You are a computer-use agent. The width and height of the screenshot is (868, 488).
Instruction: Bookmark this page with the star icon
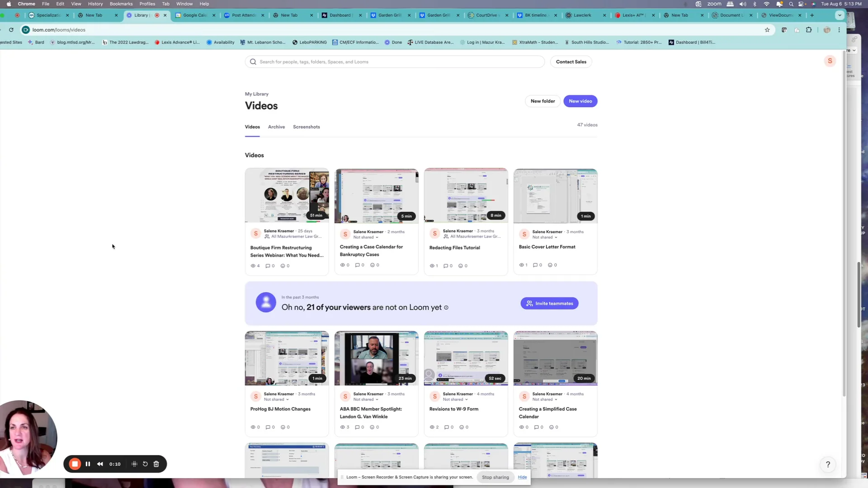click(767, 30)
